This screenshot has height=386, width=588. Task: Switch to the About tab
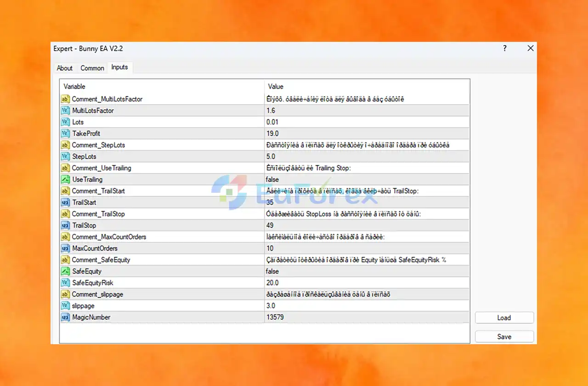(x=65, y=68)
